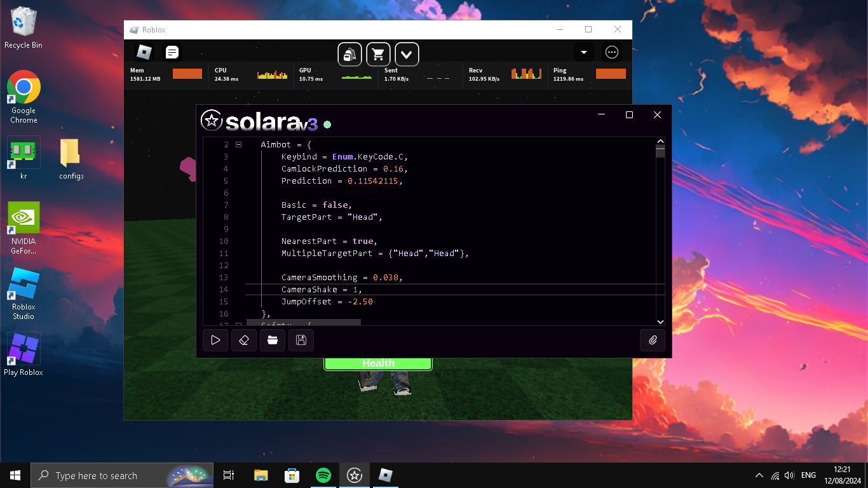Open the Google Chrome desktop shortcut

point(24,97)
